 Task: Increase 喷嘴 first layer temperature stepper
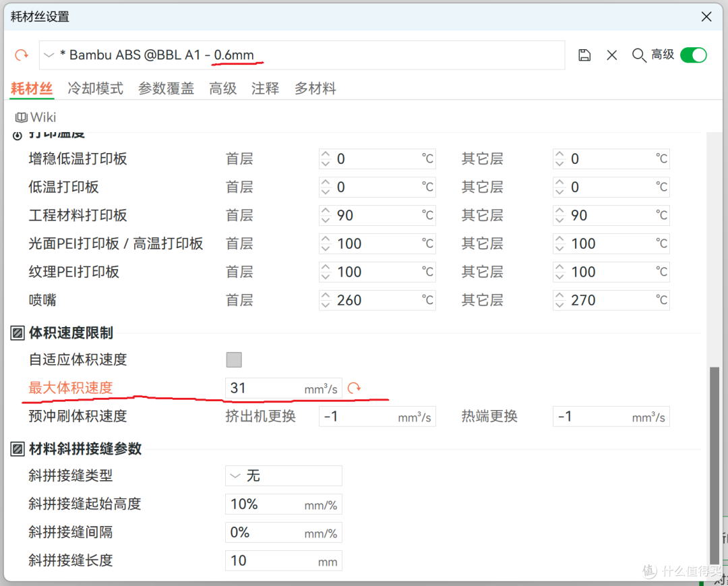click(x=326, y=295)
